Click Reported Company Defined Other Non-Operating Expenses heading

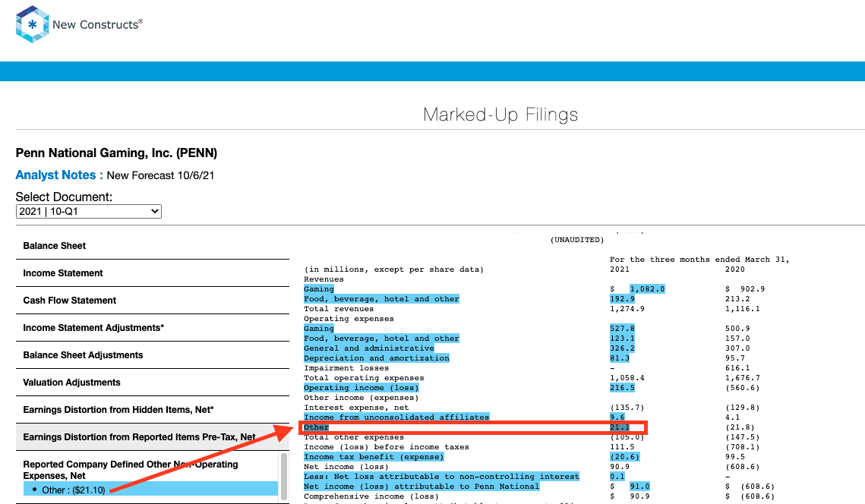pyautogui.click(x=131, y=470)
